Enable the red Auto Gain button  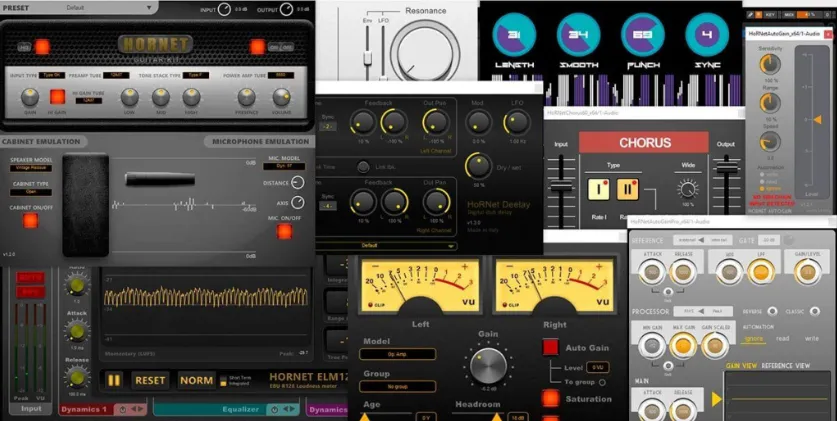coord(550,347)
